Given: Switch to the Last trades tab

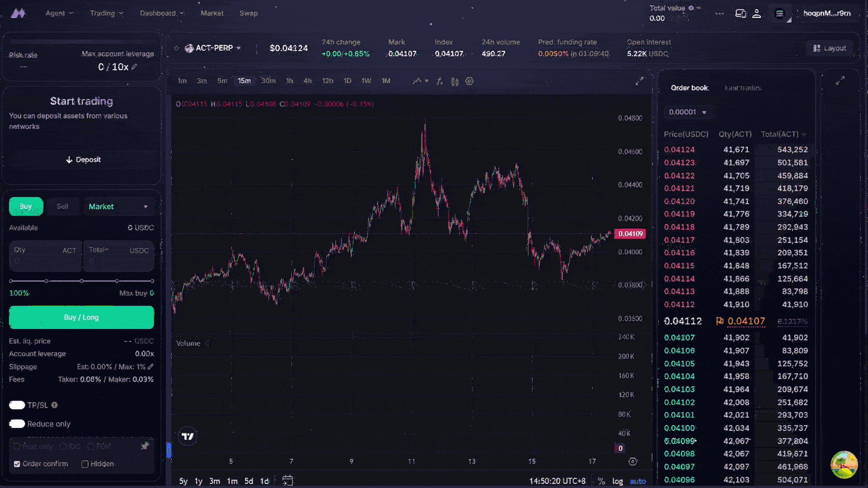Looking at the screenshot, I should click(x=743, y=88).
